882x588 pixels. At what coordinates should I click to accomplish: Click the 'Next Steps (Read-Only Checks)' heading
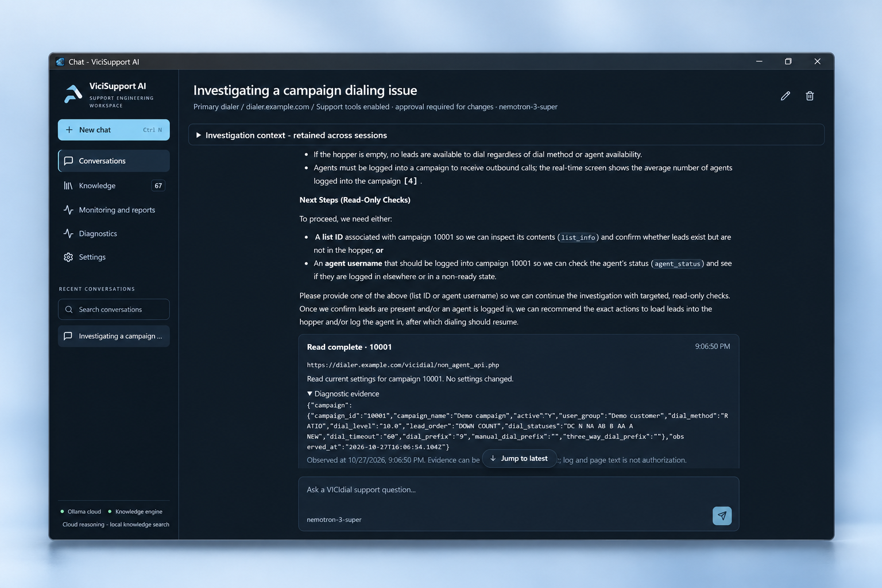pyautogui.click(x=355, y=200)
